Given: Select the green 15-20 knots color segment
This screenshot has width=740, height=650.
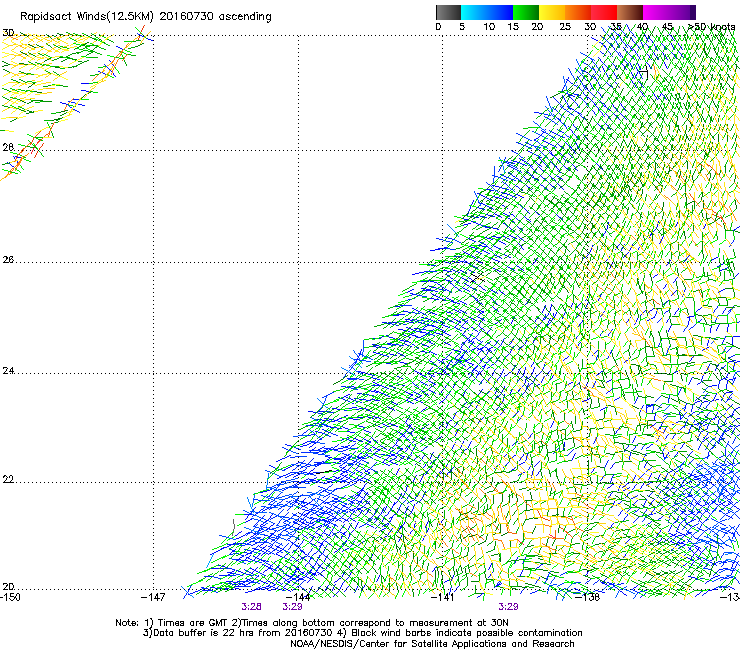Looking at the screenshot, I should pyautogui.click(x=526, y=12).
